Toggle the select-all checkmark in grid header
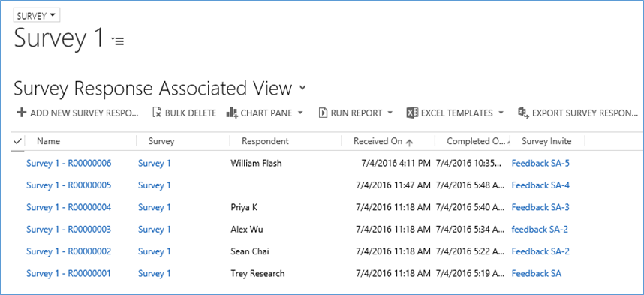644x295 pixels. tap(17, 141)
